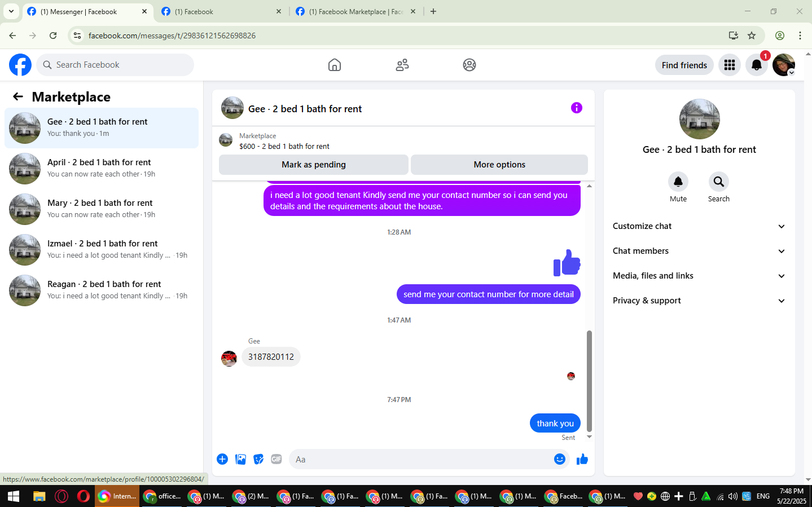Open Mary's 2 bed 1 bath conversation
This screenshot has height=507, width=812.
102,209
